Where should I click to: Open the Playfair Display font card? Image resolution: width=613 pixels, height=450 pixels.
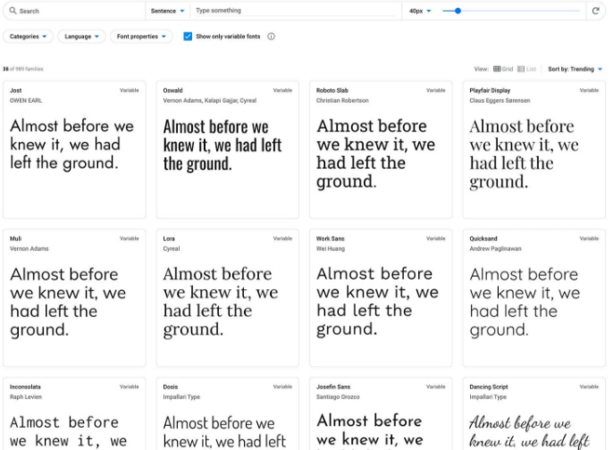(533, 150)
